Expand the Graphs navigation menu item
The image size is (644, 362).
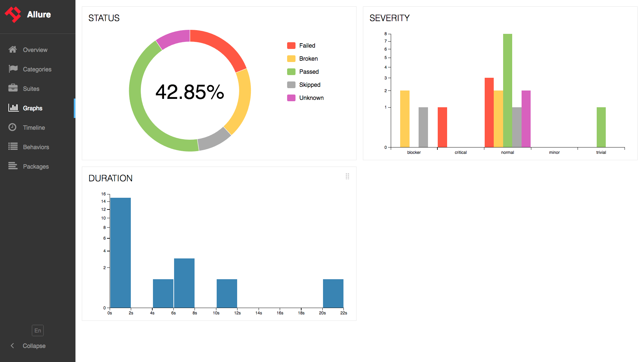point(33,108)
